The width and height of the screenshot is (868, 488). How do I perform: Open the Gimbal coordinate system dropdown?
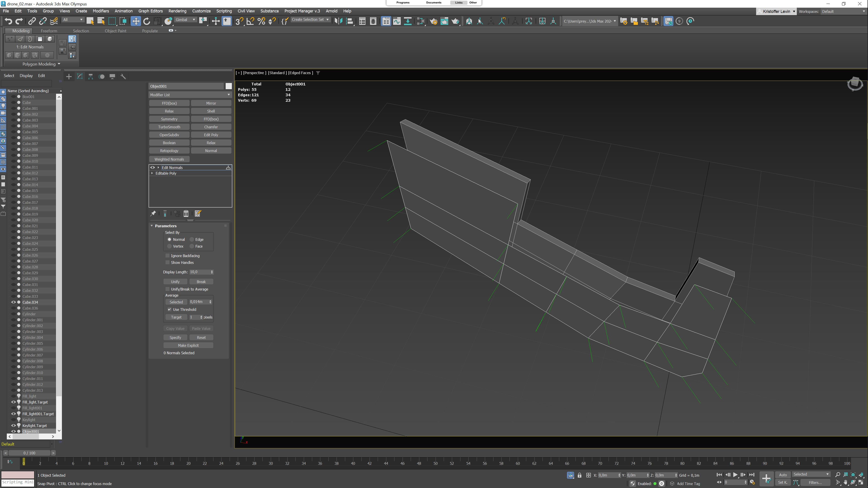(x=185, y=19)
